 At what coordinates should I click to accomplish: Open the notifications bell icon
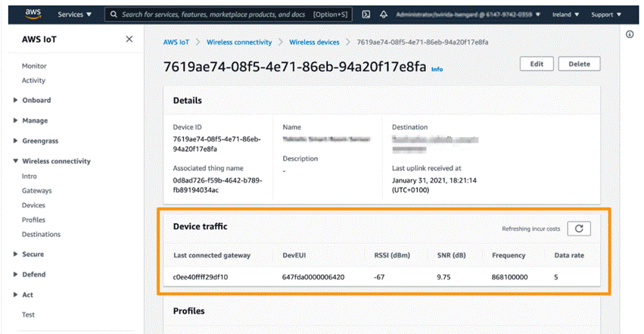[384, 14]
